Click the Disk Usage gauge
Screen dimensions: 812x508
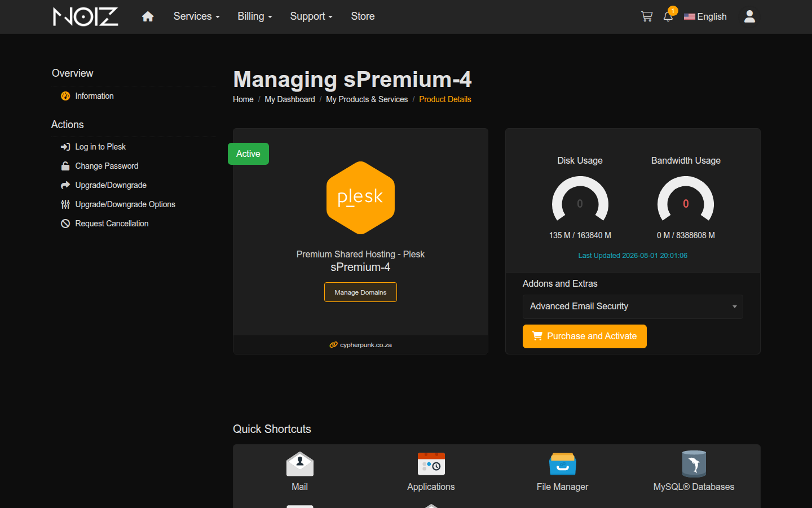tap(580, 199)
